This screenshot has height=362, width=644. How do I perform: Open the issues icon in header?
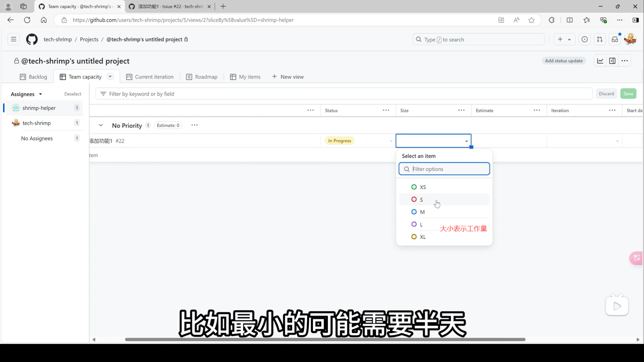584,39
